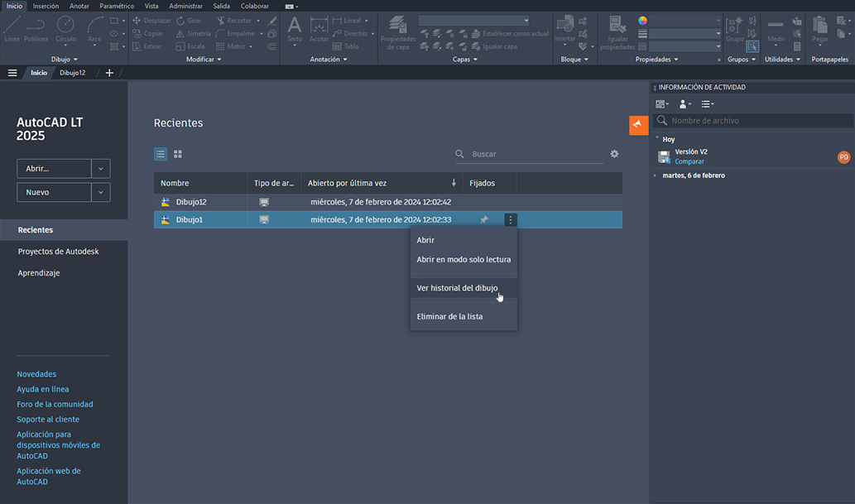Click the Grupo tool
The height and width of the screenshot is (504, 855).
pyautogui.click(x=734, y=30)
